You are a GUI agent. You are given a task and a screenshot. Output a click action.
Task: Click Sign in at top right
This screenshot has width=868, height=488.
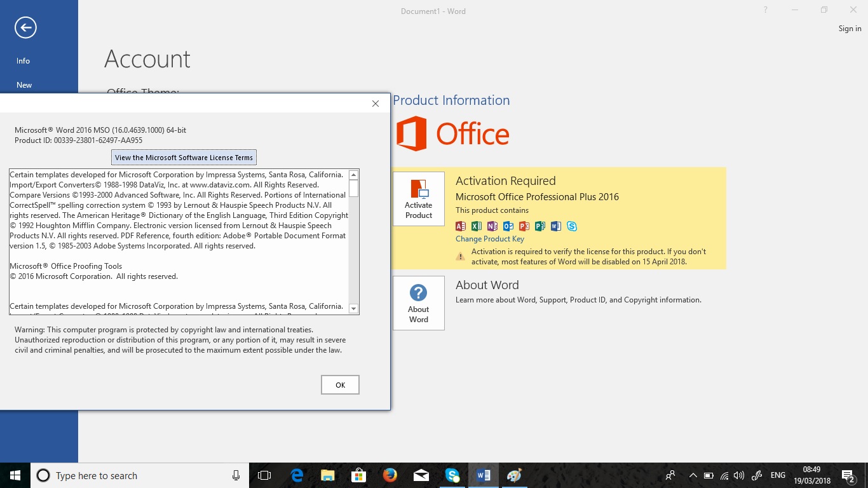click(x=850, y=29)
